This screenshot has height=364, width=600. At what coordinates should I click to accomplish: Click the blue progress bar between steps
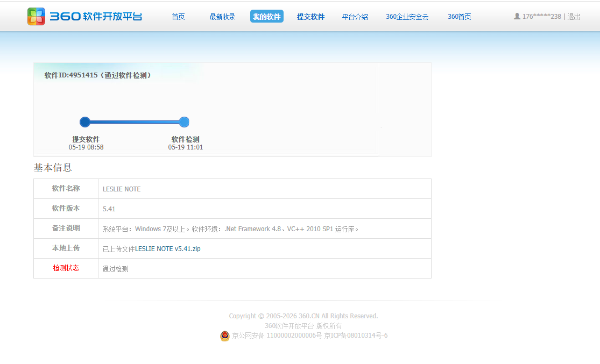135,122
